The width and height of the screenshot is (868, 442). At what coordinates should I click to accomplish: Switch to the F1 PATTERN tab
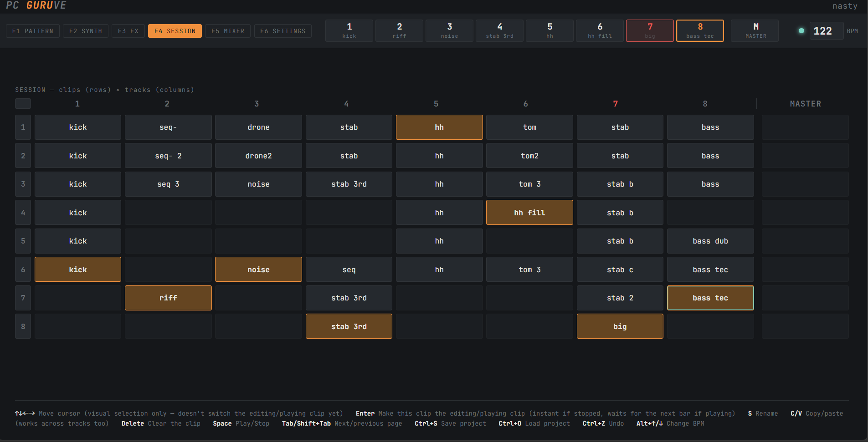[33, 31]
